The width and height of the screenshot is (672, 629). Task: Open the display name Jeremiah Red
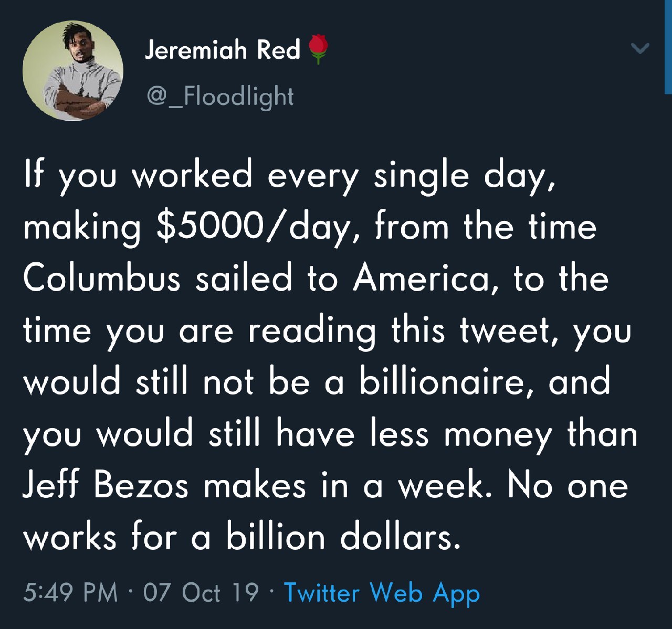pyautogui.click(x=222, y=50)
